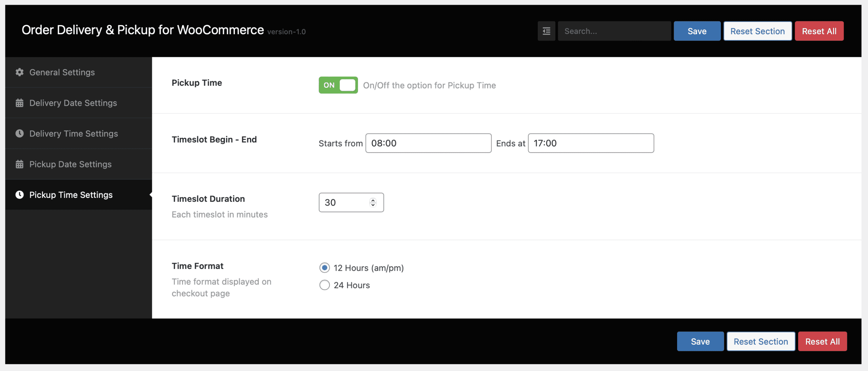Click Reset Section at the bottom

pyautogui.click(x=761, y=341)
